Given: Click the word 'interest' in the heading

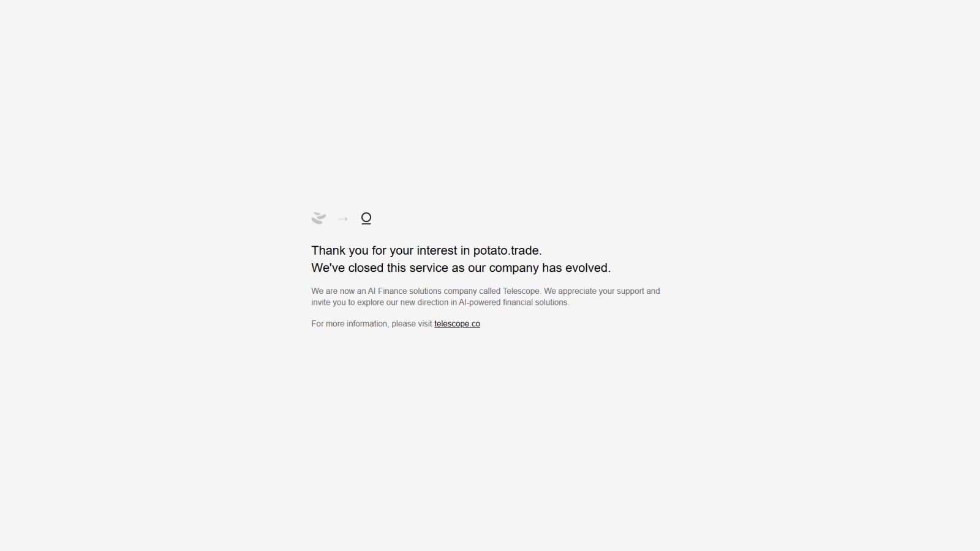Looking at the screenshot, I should [x=437, y=250].
